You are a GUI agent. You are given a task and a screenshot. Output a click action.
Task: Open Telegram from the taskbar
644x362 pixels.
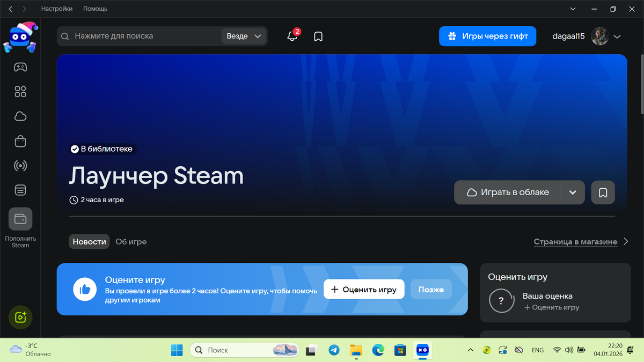(x=334, y=350)
